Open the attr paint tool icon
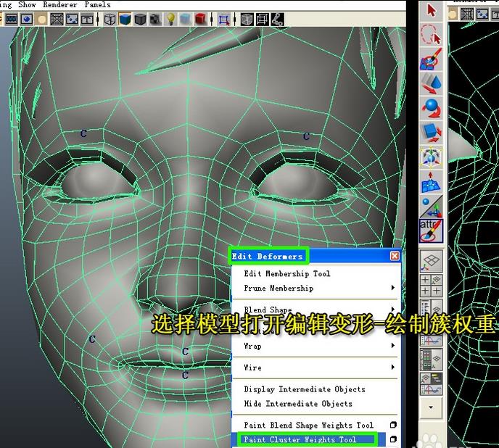The width and height of the screenshot is (499, 448). [432, 231]
